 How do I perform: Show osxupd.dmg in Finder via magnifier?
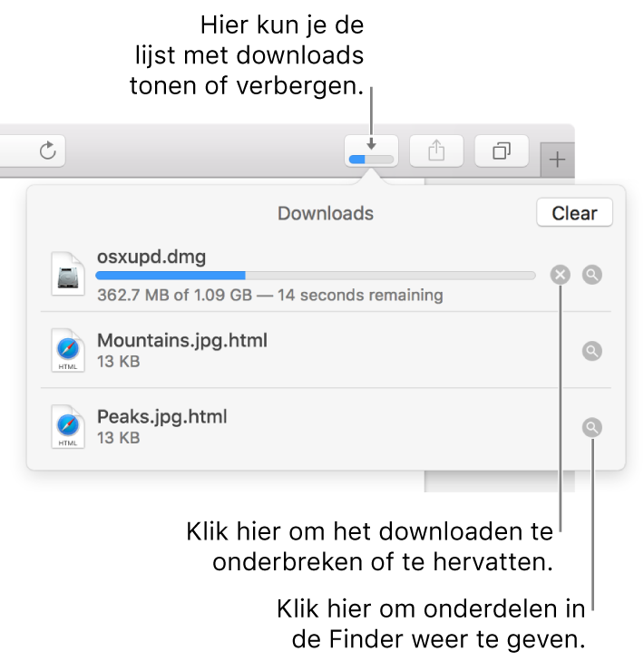click(x=592, y=274)
